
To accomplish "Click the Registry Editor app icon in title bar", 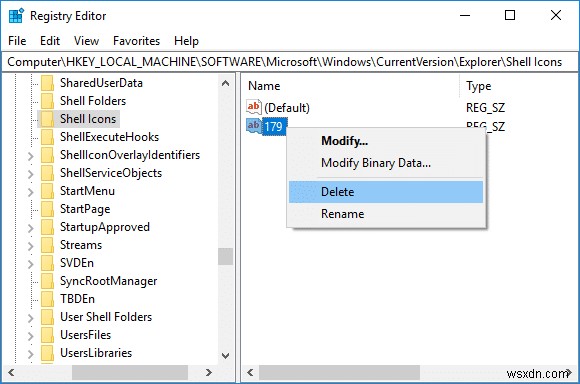I will (16, 16).
